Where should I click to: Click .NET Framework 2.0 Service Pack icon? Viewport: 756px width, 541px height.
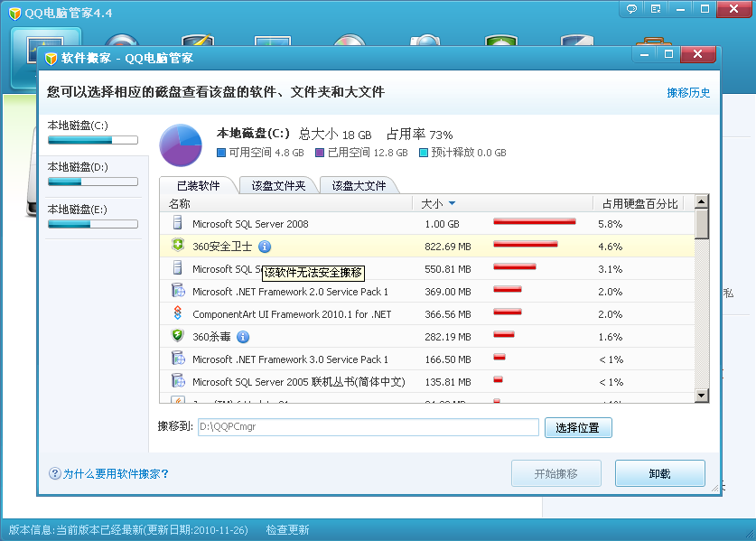178,291
